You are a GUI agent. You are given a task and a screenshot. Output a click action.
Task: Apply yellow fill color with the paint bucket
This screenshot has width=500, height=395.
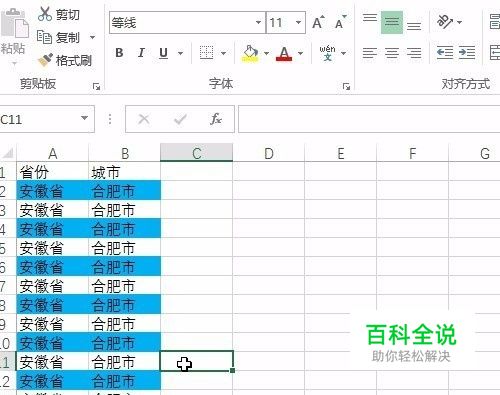[250, 53]
